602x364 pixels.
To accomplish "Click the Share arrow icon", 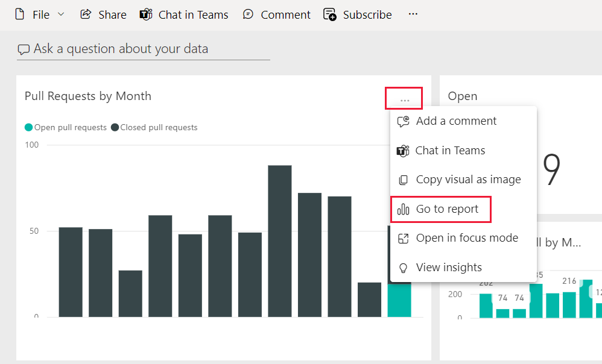I will tap(86, 14).
